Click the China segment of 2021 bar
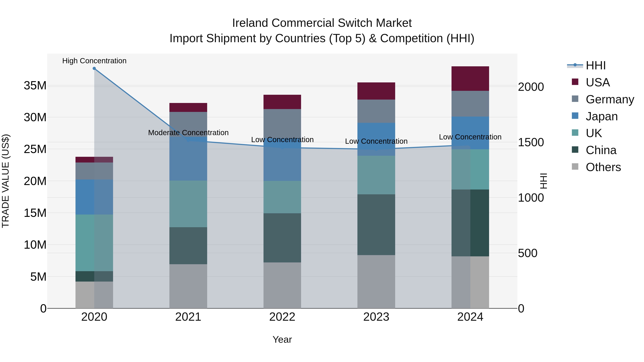644x362 pixels. pos(188,246)
